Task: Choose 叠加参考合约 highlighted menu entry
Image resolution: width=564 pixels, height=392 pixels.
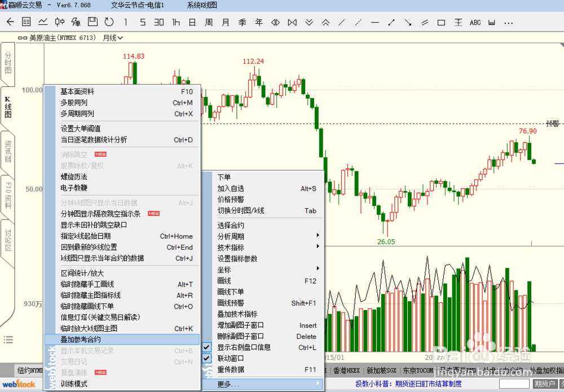Action: pos(122,340)
